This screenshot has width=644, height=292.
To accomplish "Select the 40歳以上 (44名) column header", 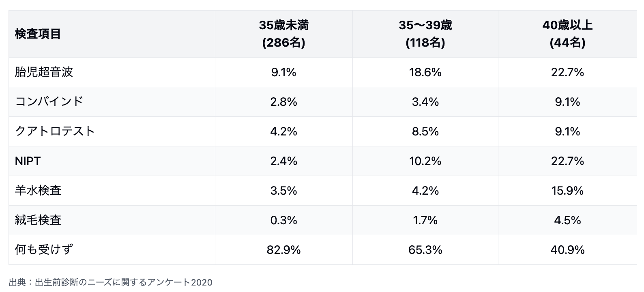I will click(x=567, y=34).
